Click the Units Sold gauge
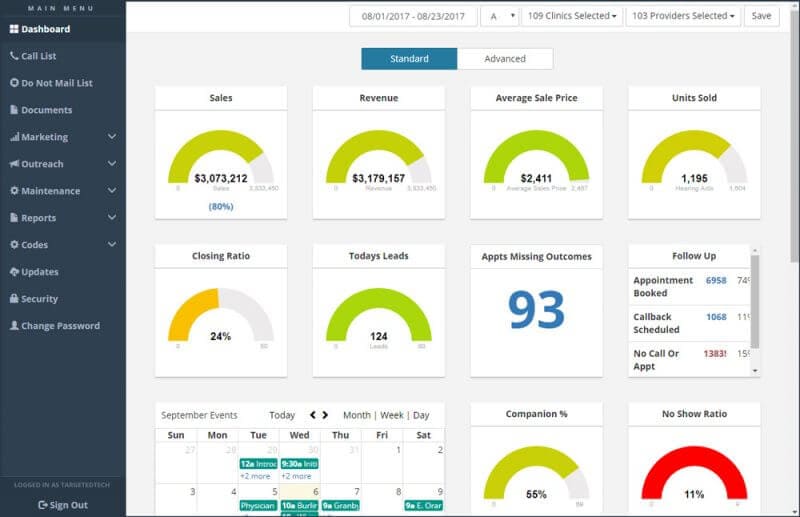 click(694, 157)
